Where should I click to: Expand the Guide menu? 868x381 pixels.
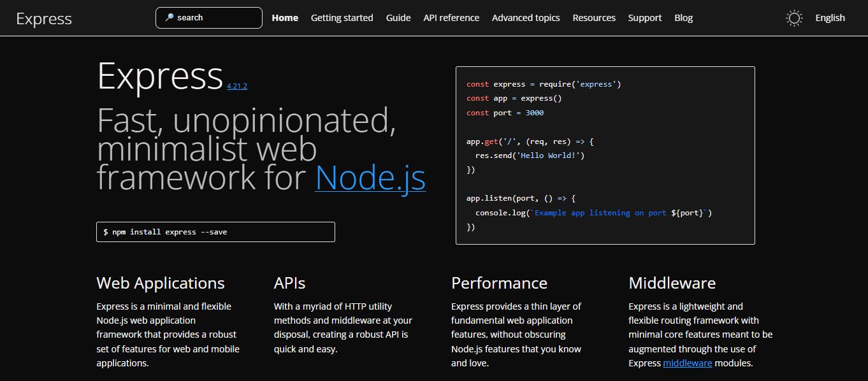398,18
